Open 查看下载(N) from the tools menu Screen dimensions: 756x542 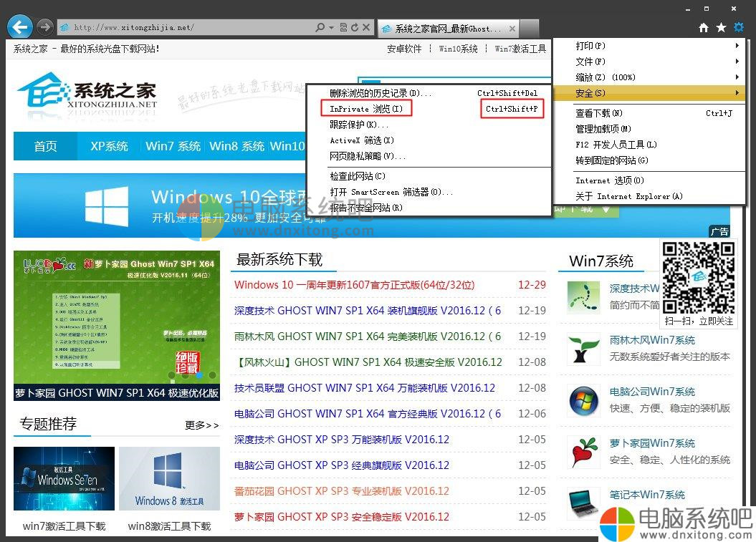point(650,113)
